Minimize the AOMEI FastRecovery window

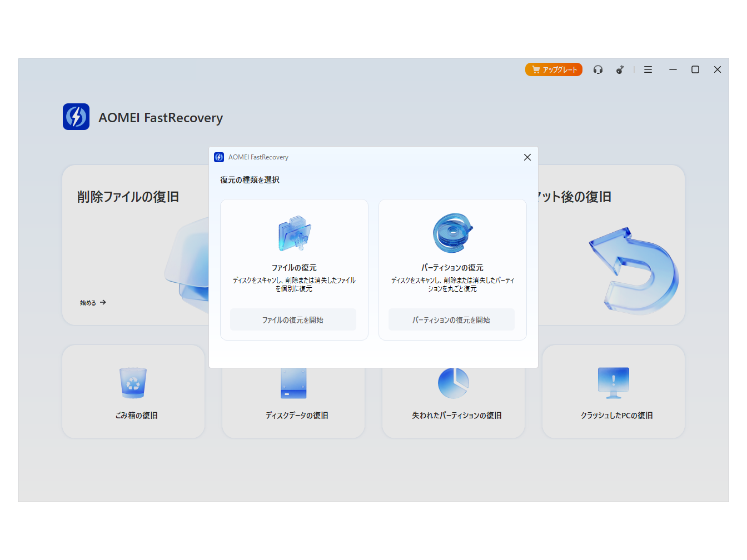click(x=673, y=69)
